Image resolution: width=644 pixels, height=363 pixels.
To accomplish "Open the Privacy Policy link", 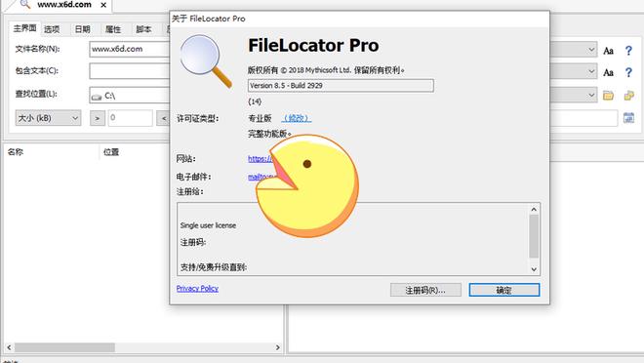I will pyautogui.click(x=197, y=288).
